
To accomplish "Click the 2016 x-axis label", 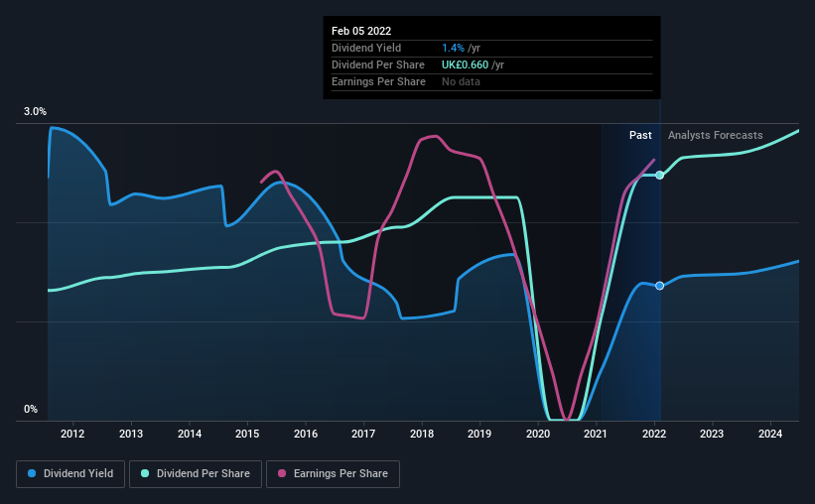I will pyautogui.click(x=306, y=434).
